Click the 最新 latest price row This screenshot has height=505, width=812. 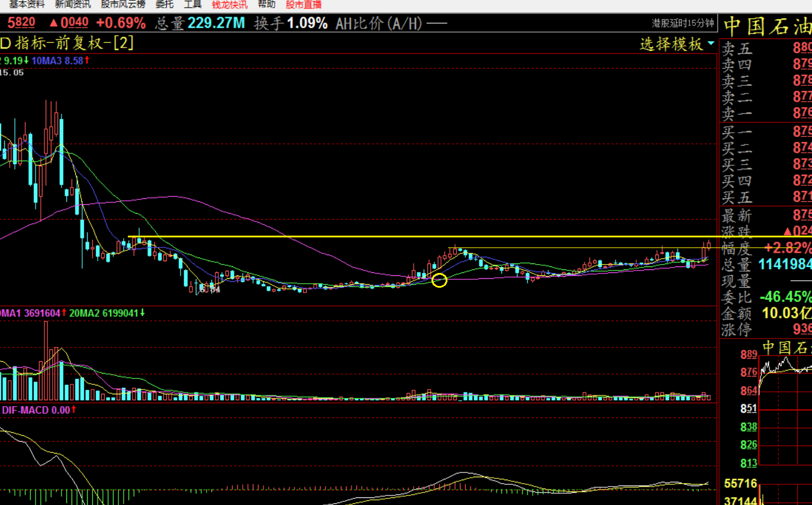click(766, 215)
